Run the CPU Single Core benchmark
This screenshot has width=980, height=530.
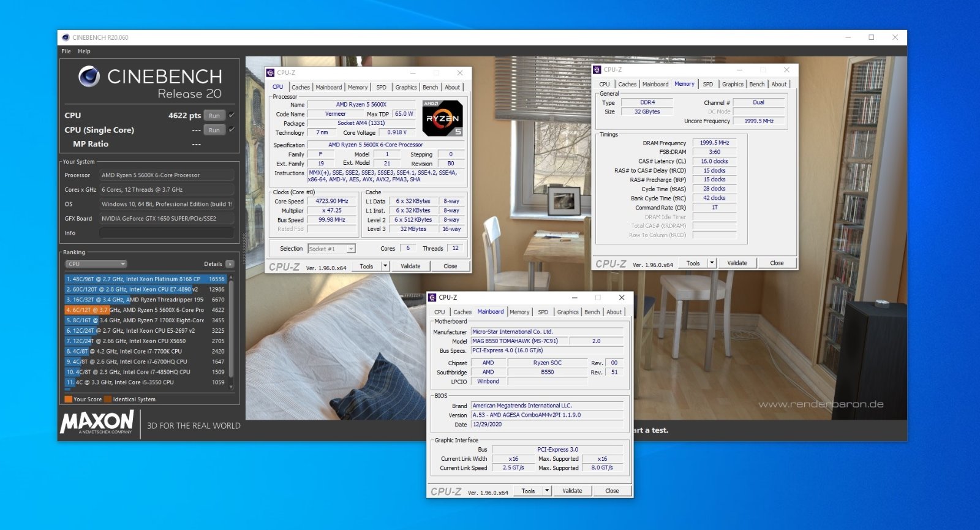(x=214, y=130)
